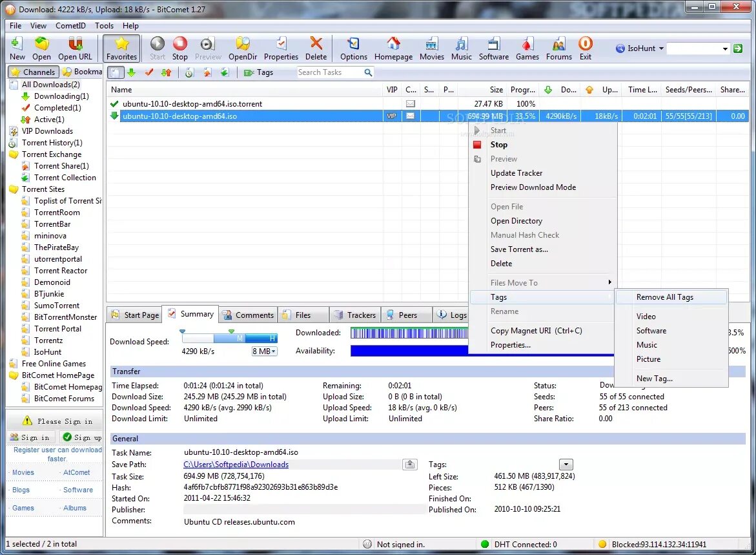The width and height of the screenshot is (756, 555).
Task: Toggle the Favorites panel button
Action: point(121,48)
